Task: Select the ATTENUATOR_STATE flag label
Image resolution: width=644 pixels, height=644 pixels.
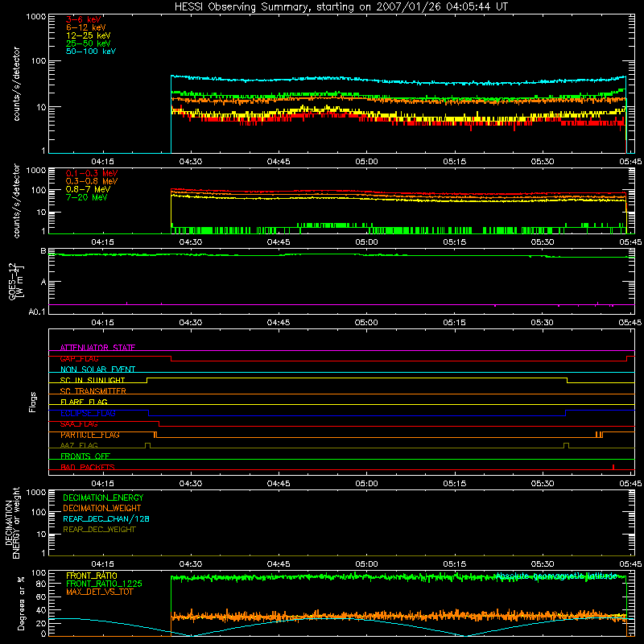Action: point(97,348)
